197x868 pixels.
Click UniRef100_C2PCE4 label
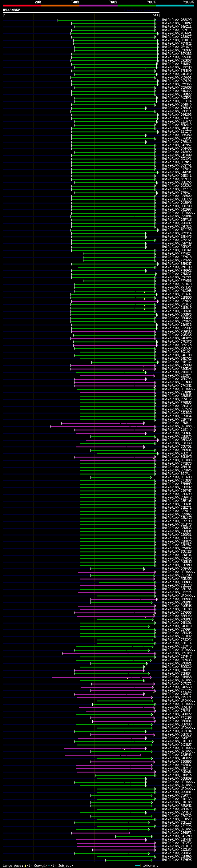point(177,538)
